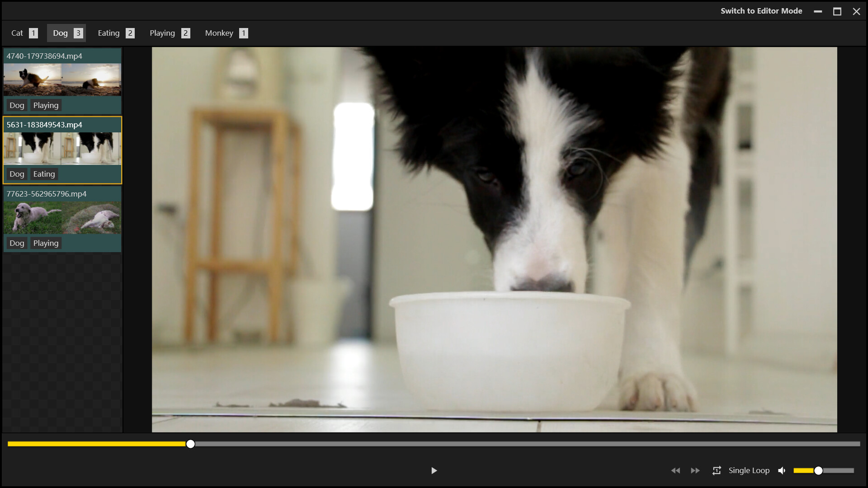Skip to next video with fast-forward icon
The height and width of the screenshot is (488, 868).
point(695,470)
